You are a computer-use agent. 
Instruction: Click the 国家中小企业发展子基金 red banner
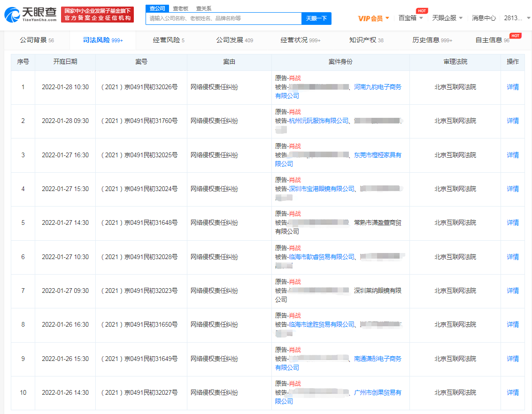(x=97, y=15)
